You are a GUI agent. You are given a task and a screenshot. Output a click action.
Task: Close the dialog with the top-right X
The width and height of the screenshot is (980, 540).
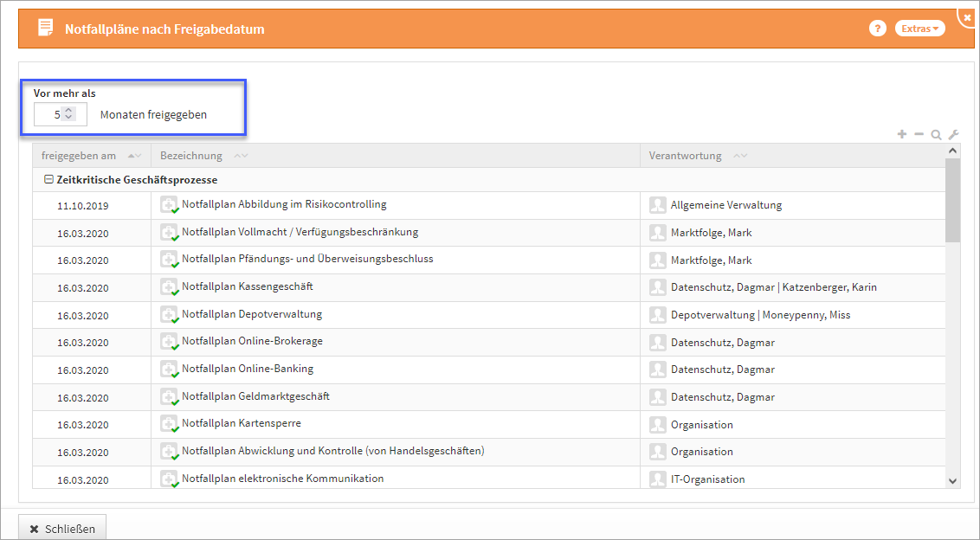[968, 16]
